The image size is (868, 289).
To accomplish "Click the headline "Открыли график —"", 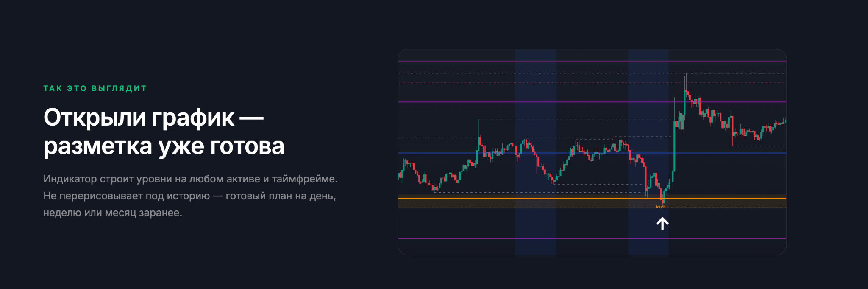I will (x=153, y=117).
